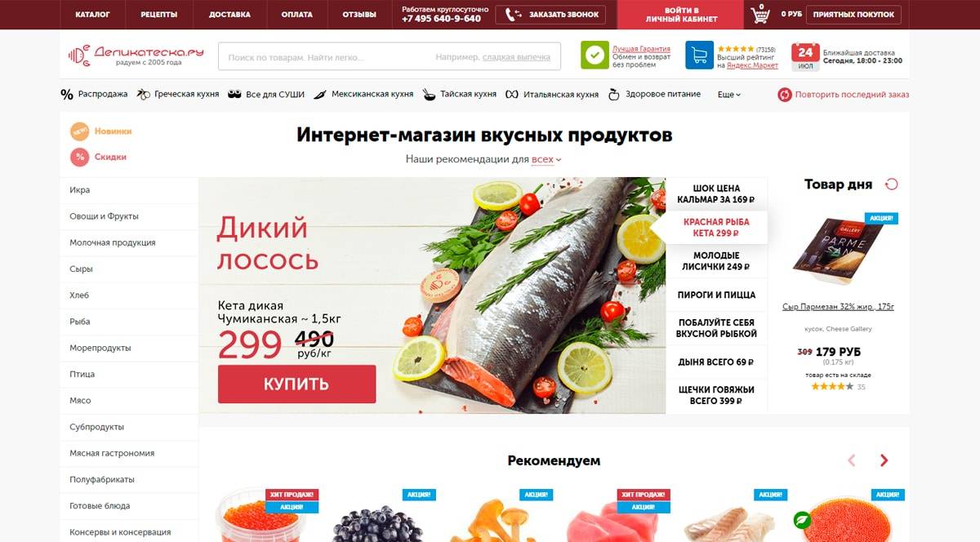The image size is (980, 542).
Task: Click the red Купить button
Action: [296, 384]
